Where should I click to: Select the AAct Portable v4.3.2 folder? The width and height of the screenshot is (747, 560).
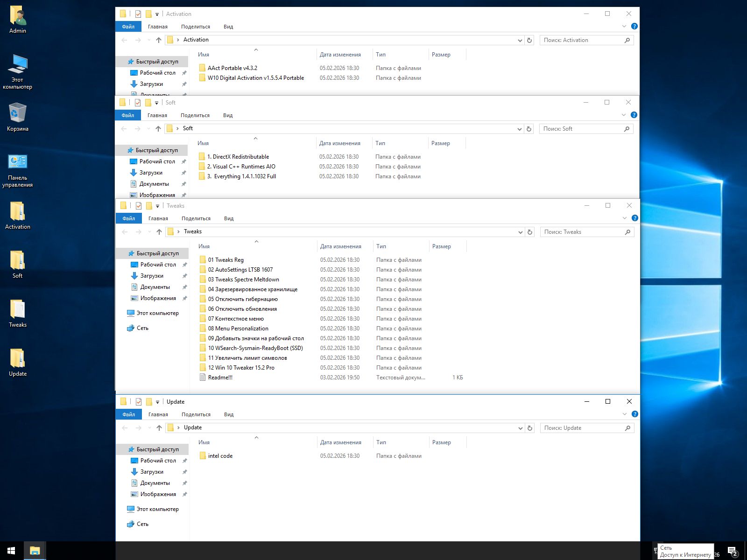(232, 68)
